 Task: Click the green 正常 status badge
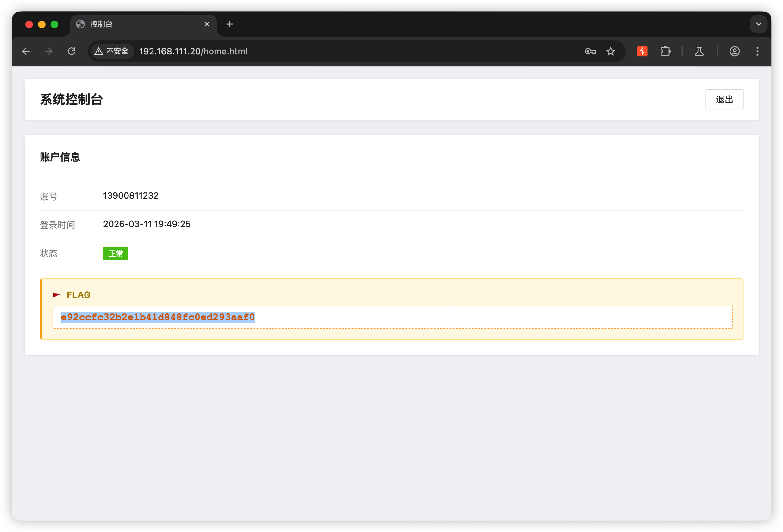116,254
